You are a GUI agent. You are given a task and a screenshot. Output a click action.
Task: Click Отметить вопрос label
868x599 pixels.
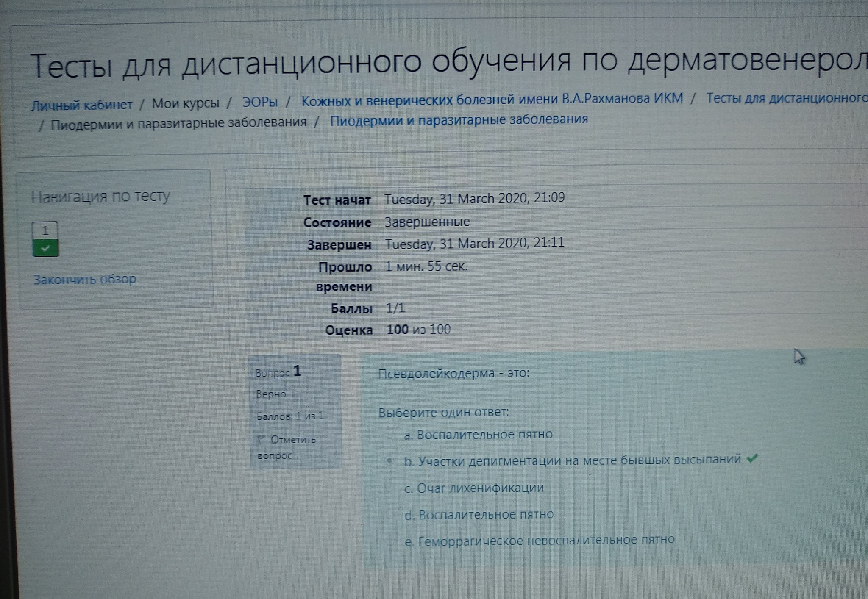pyautogui.click(x=286, y=447)
